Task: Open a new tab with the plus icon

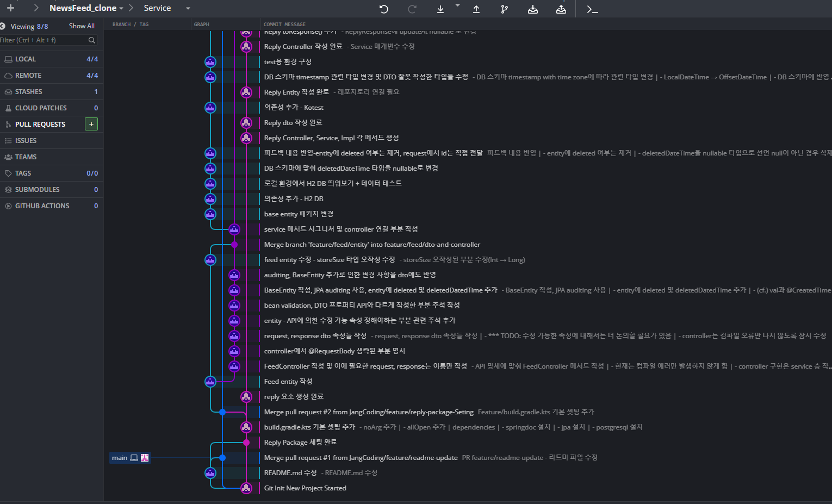Action: [x=10, y=8]
